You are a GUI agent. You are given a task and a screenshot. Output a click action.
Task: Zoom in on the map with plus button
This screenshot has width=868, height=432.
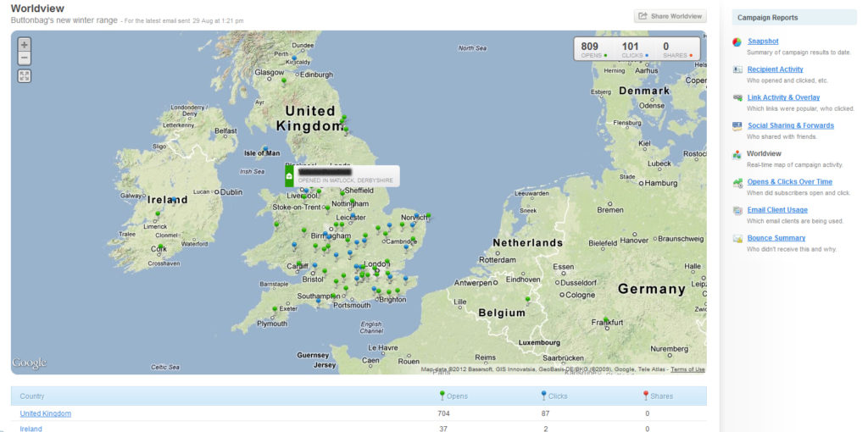click(x=25, y=45)
